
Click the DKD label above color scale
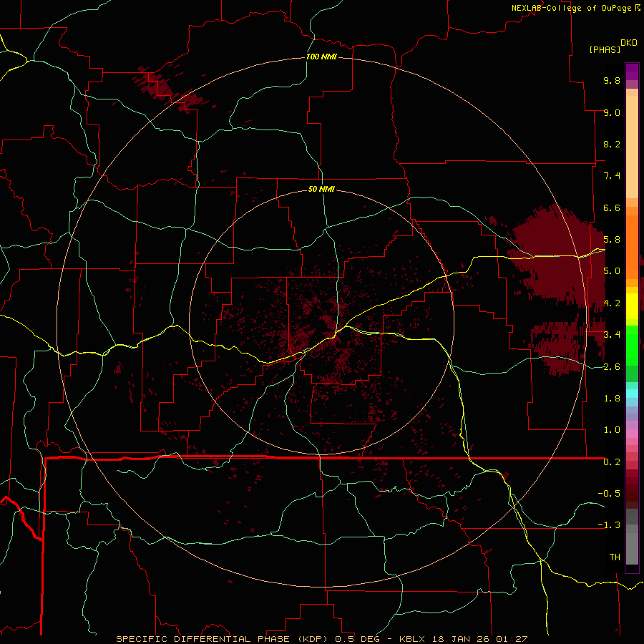629,43
